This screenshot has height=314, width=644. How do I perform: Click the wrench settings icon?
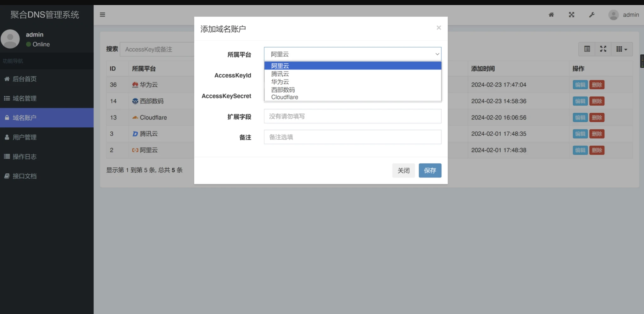[592, 15]
